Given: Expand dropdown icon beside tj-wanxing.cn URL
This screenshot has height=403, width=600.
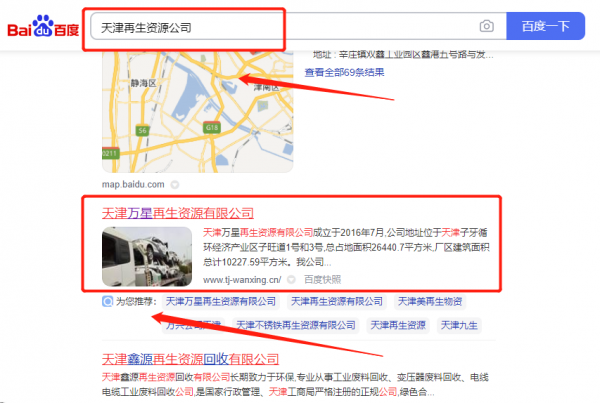Looking at the screenshot, I should pyautogui.click(x=291, y=280).
